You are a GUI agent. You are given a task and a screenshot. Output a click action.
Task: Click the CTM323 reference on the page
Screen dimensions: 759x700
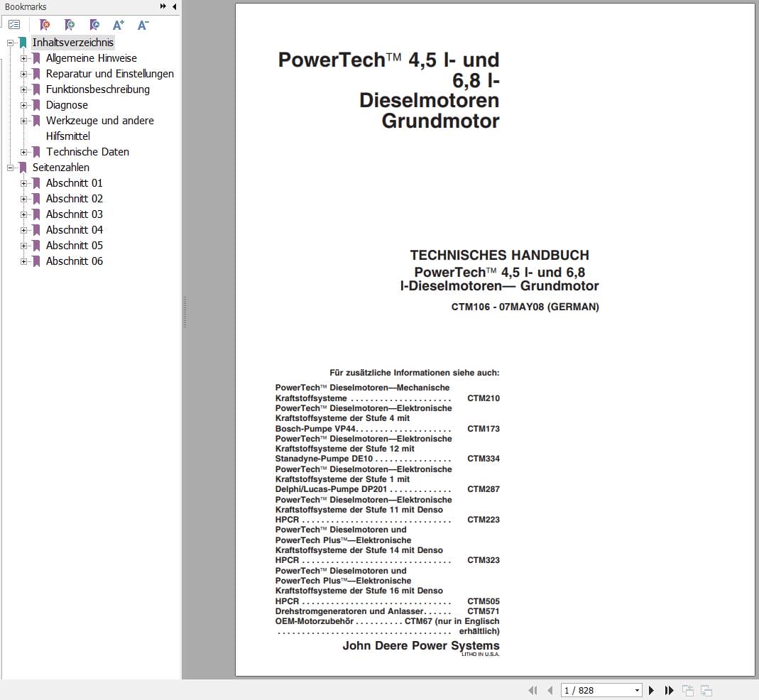point(483,560)
